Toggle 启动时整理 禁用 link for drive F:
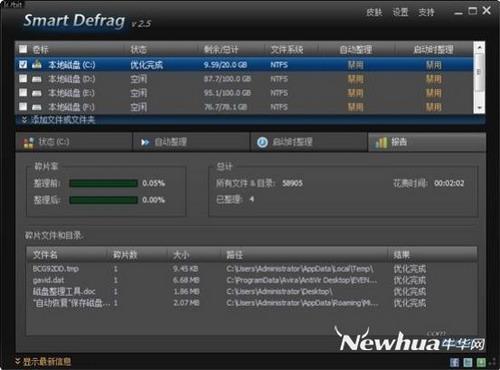Screen dimensions: 500x370 coord(434,107)
